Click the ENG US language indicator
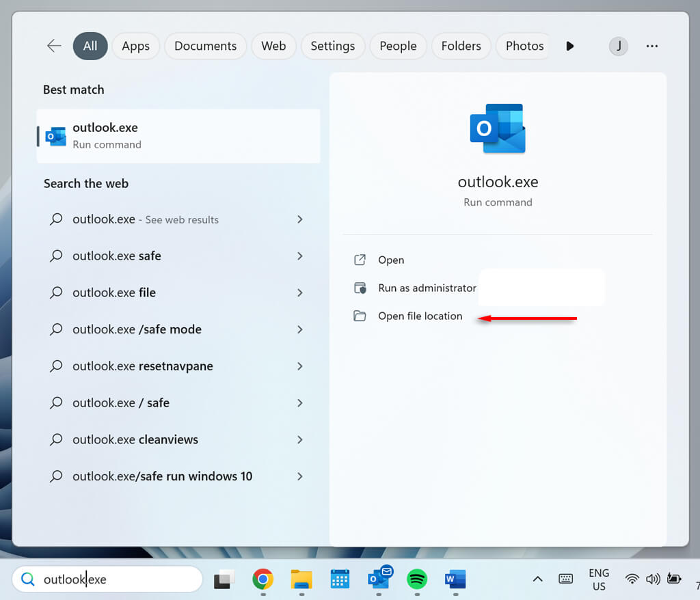This screenshot has height=600, width=700. click(599, 579)
